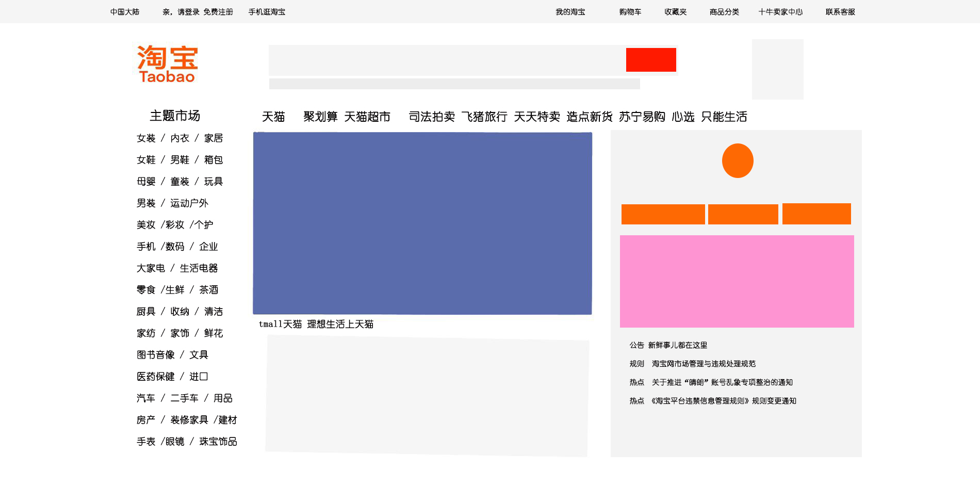Select the 生活电器 category
The width and height of the screenshot is (980, 486).
point(199,268)
